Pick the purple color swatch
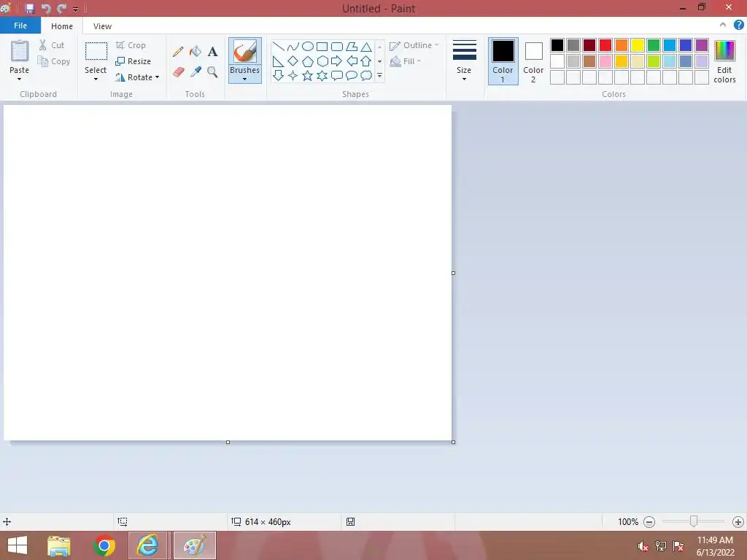 (x=702, y=45)
